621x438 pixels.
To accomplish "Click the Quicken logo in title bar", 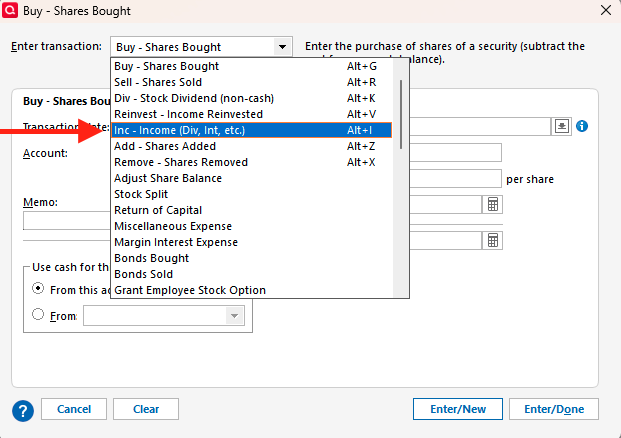I will coord(10,11).
